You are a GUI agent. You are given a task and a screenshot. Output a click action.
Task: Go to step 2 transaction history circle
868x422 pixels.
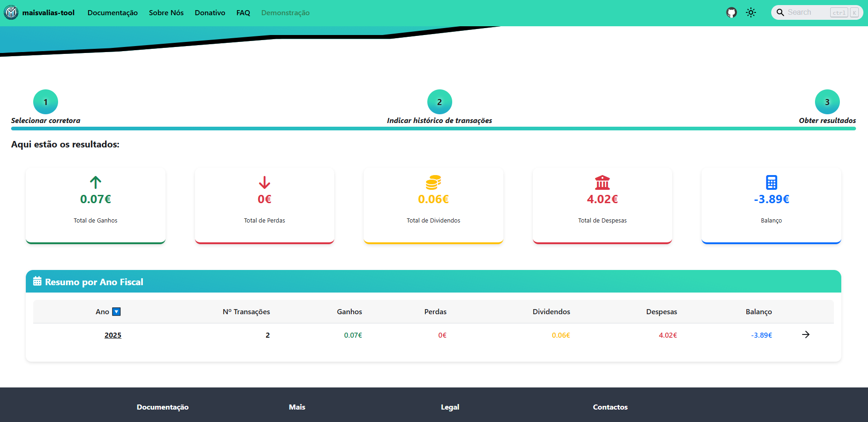pos(440,102)
